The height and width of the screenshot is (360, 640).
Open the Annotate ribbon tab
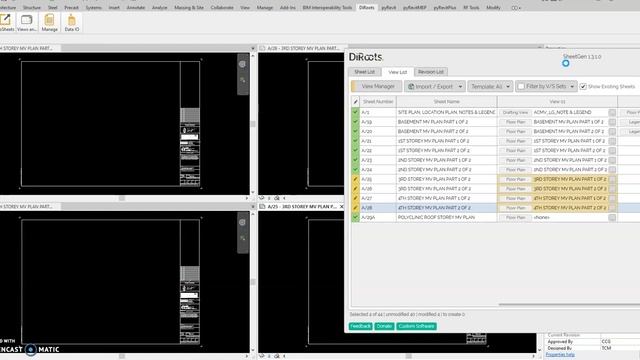coord(136,7)
